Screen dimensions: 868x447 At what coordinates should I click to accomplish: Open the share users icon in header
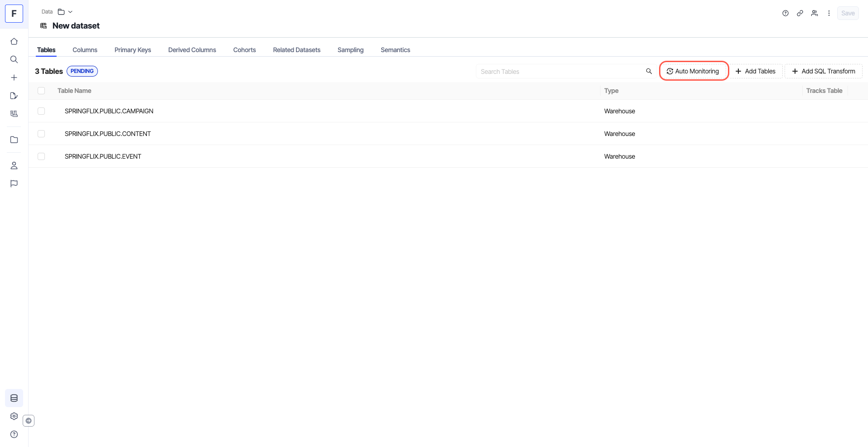click(x=815, y=13)
